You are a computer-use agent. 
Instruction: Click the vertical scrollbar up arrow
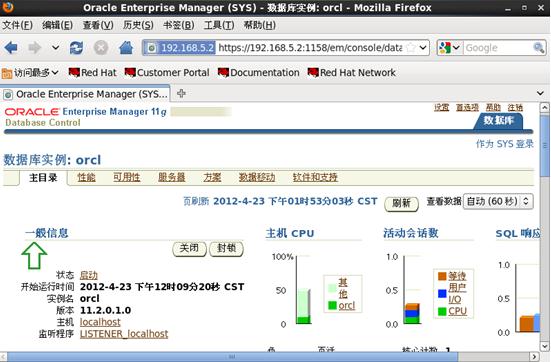pyautogui.click(x=544, y=107)
